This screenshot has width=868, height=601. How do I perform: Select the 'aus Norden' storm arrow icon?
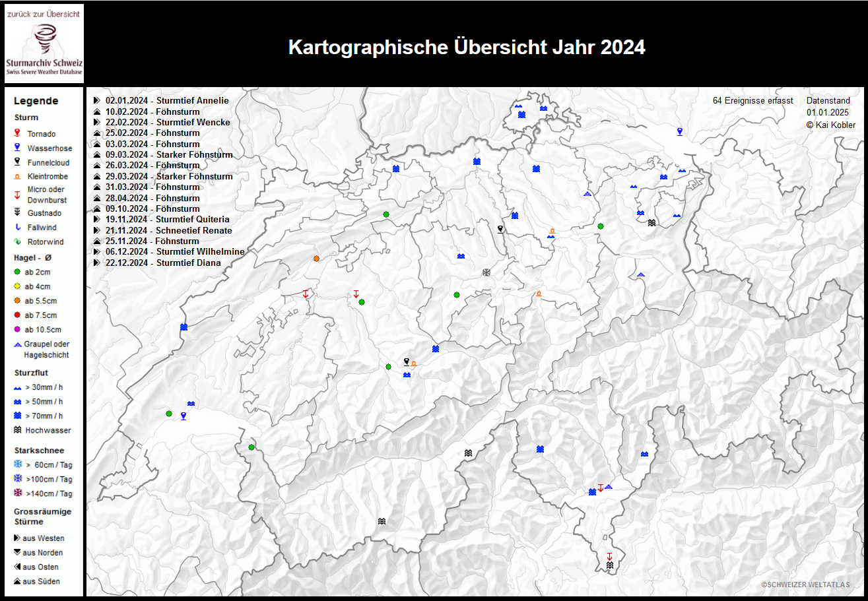pos(17,553)
